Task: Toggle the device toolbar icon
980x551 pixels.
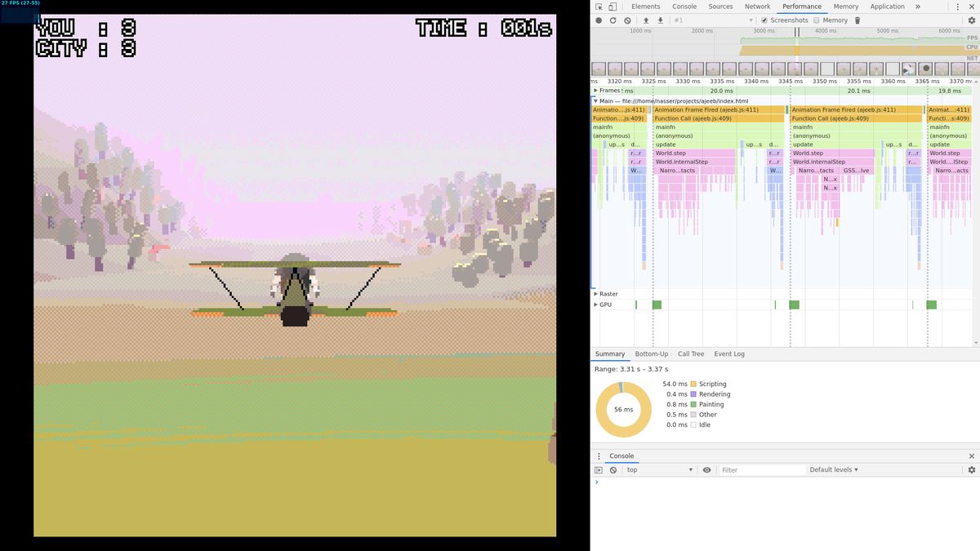Action: [612, 7]
